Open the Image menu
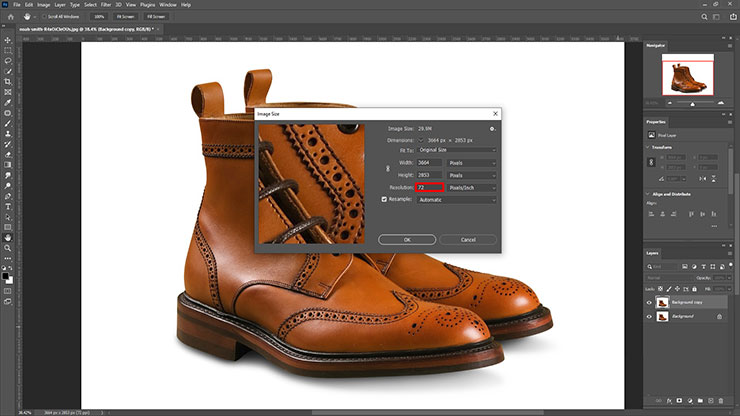The height and width of the screenshot is (416, 740). (x=43, y=5)
